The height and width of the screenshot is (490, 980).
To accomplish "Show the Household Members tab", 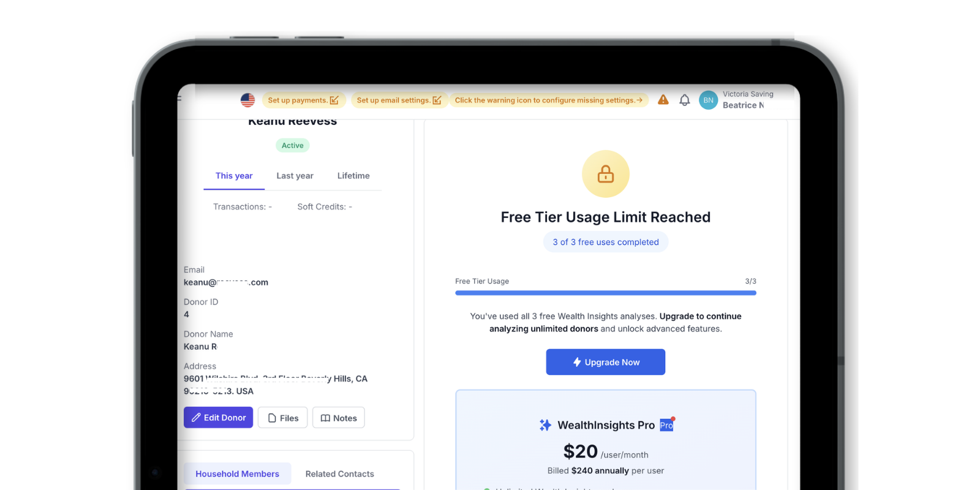I will click(237, 474).
